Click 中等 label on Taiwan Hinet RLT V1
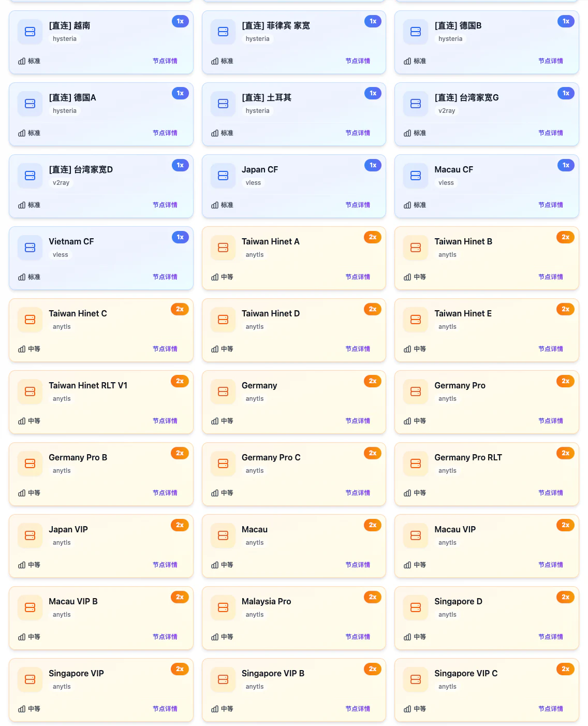The height and width of the screenshot is (726, 588). (34, 421)
